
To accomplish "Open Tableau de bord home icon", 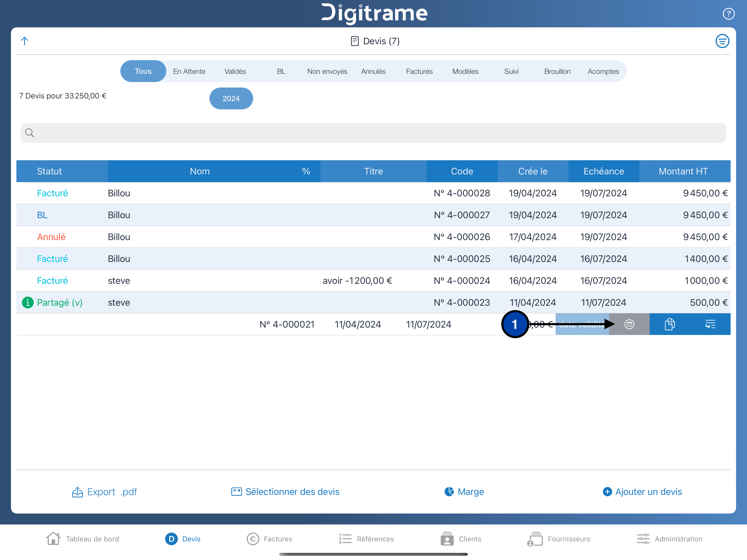I will pos(53,539).
